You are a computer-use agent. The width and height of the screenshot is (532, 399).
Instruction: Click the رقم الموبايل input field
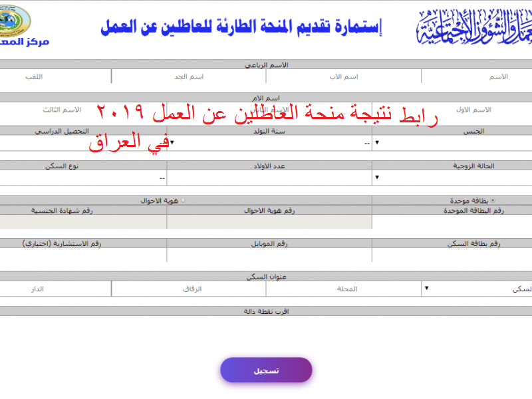[x=269, y=255]
